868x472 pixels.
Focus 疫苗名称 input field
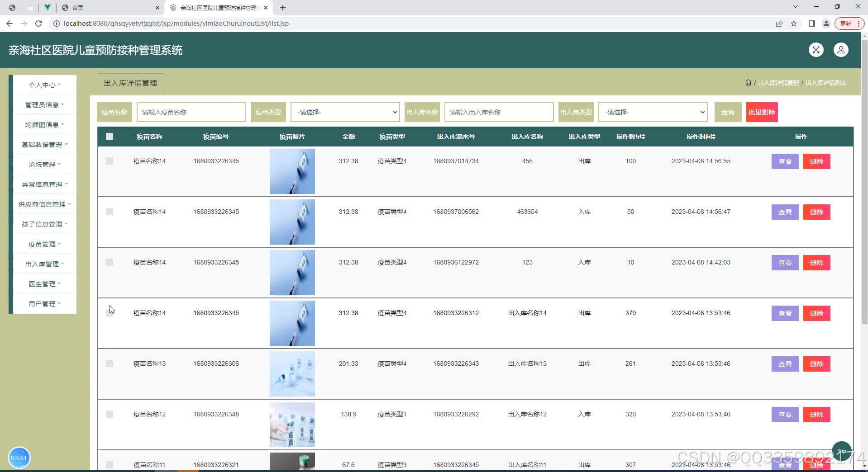[x=191, y=112]
